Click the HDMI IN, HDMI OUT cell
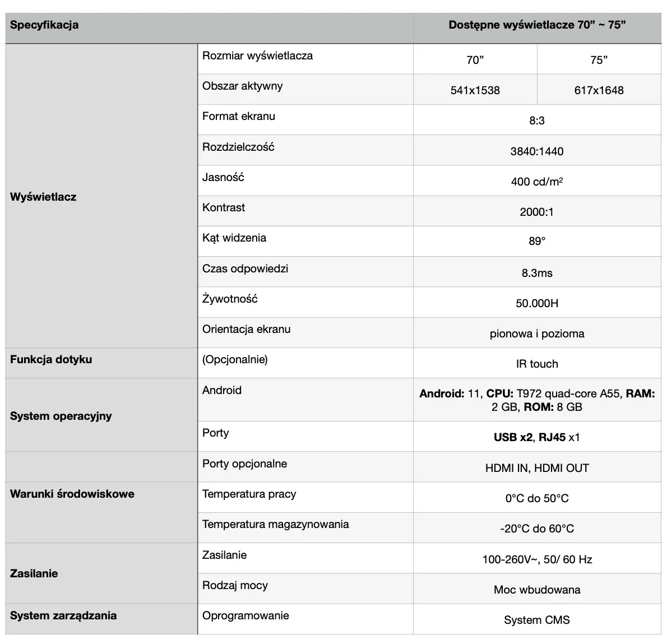The height and width of the screenshot is (644, 667). click(536, 468)
